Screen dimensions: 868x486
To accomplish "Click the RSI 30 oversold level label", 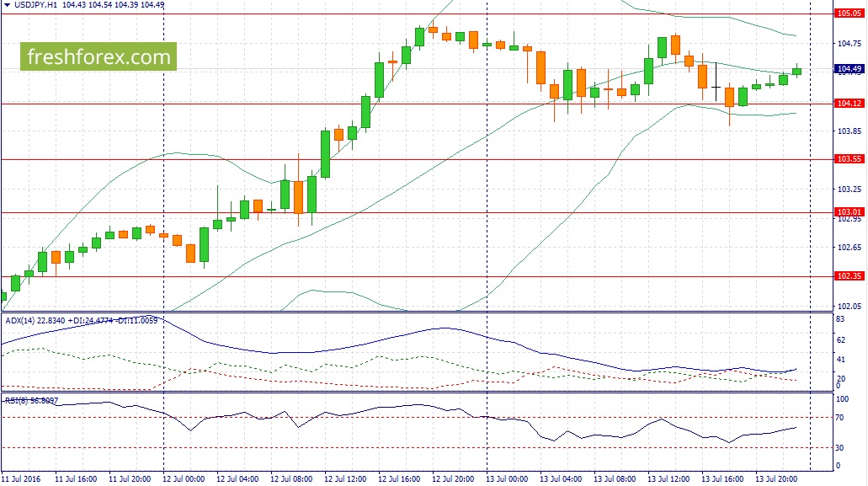I will (x=839, y=448).
